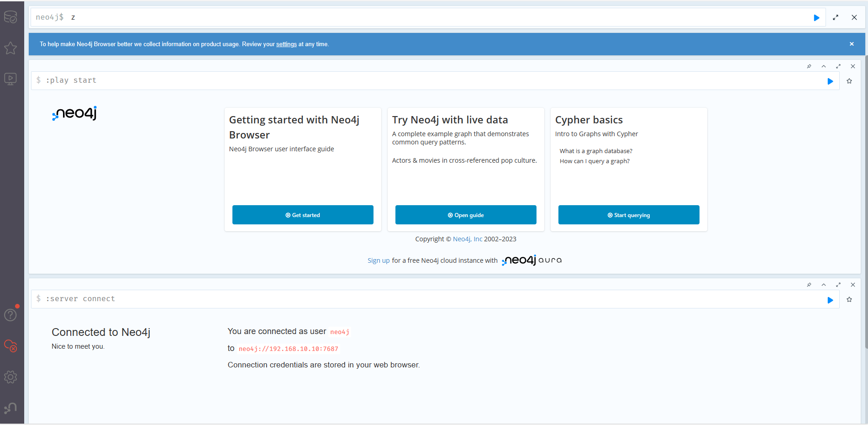The height and width of the screenshot is (425, 868).
Task: Run the query in the main editor
Action: pyautogui.click(x=816, y=17)
